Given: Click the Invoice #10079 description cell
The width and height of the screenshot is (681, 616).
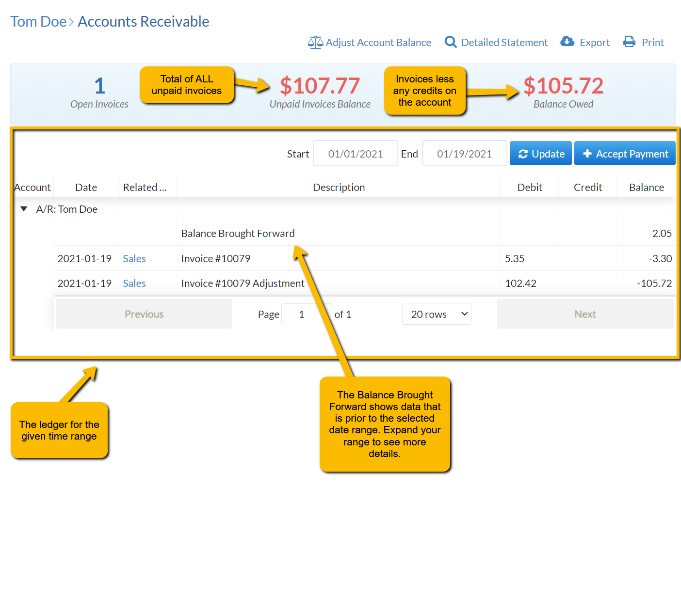Looking at the screenshot, I should (216, 259).
